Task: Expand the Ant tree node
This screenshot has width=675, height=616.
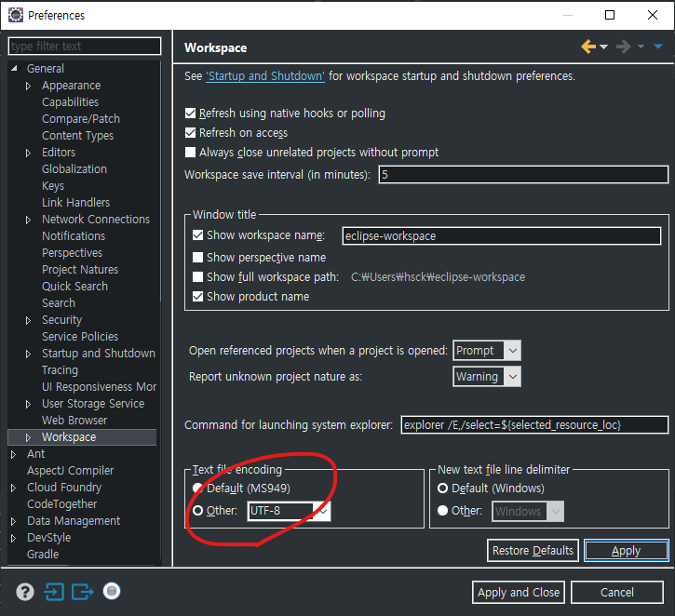Action: coord(13,454)
